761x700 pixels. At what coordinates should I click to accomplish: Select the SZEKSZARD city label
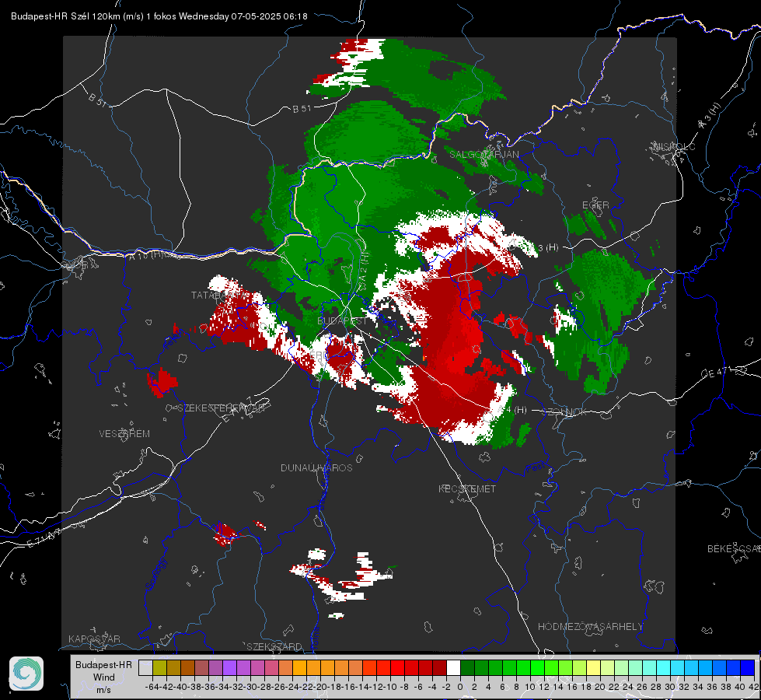[x=274, y=646]
